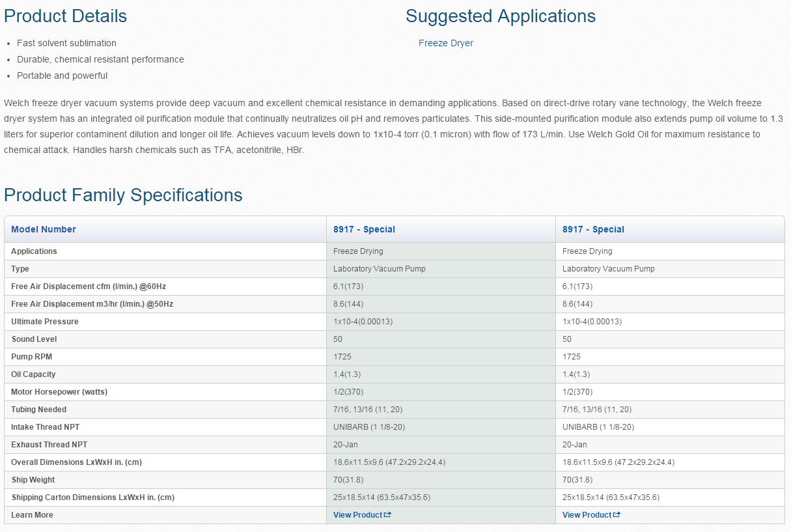Open View Product link in the shaded middle column
Image resolution: width=791 pixels, height=532 pixels.
point(362,515)
